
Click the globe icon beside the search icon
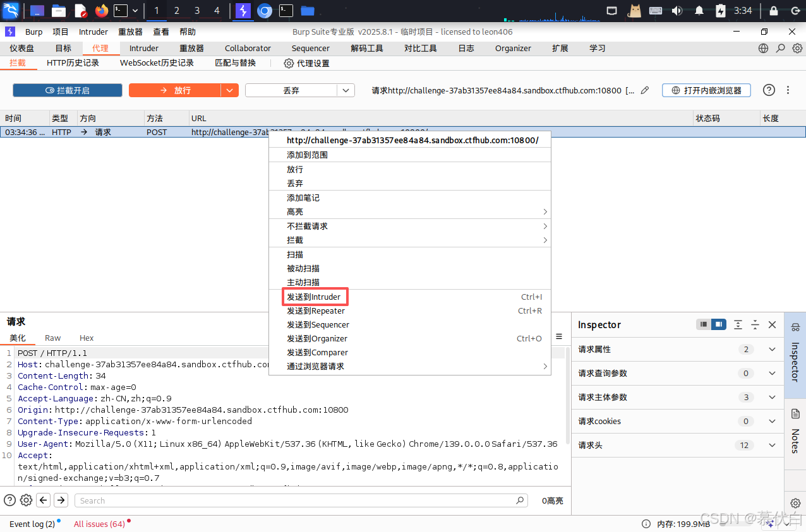click(764, 48)
